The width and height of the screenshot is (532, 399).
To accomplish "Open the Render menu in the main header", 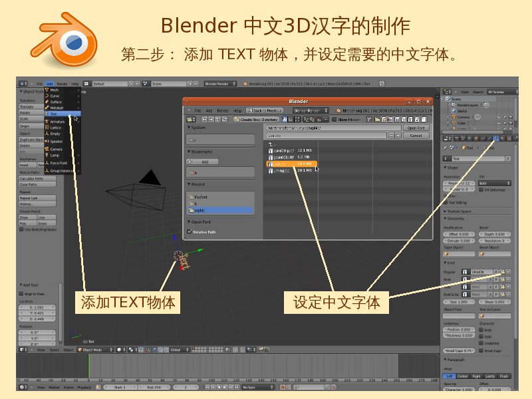I will 62,84.
